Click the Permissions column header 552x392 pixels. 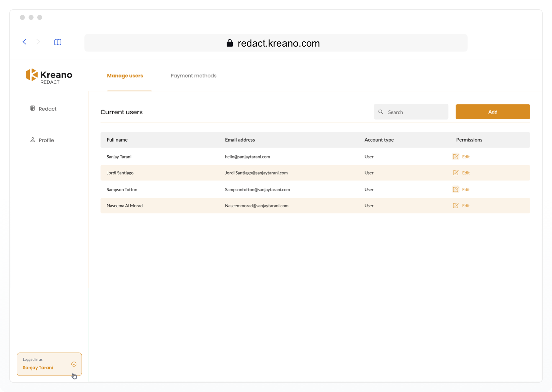pyautogui.click(x=469, y=140)
